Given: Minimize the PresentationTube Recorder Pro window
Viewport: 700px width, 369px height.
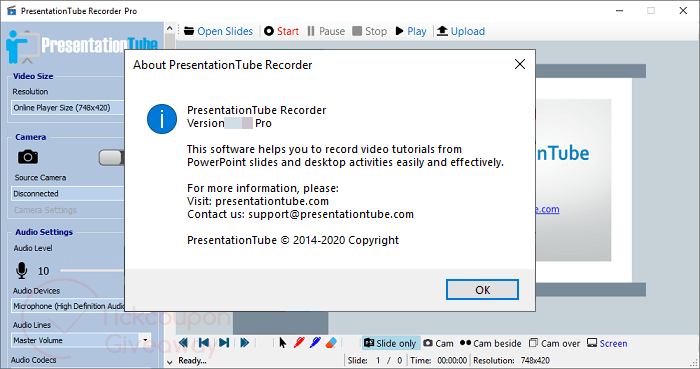Looking at the screenshot, I should tap(619, 11).
